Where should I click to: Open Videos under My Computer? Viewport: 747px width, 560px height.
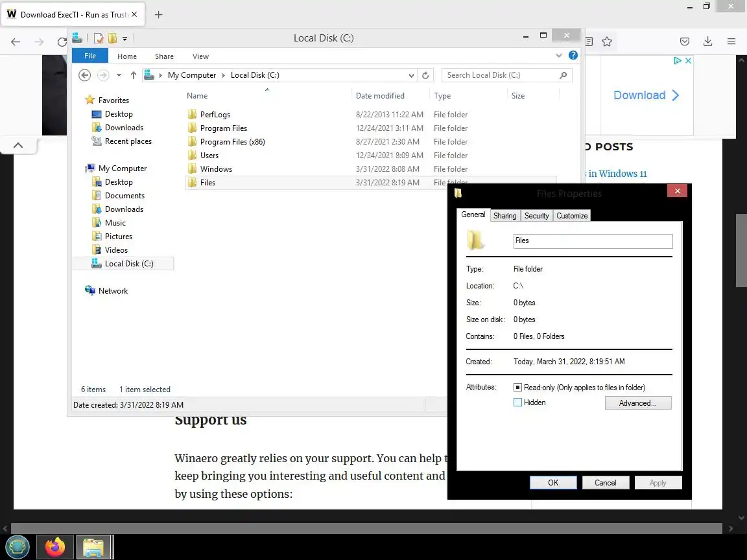pos(116,250)
